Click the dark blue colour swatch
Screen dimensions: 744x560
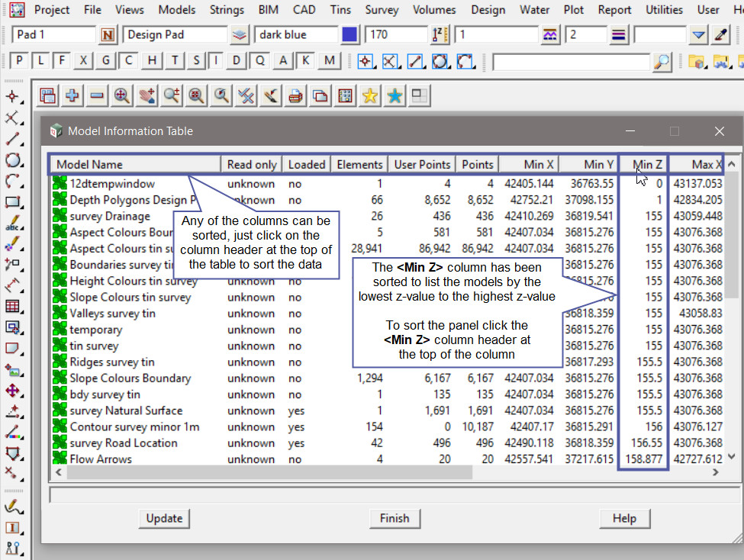tap(349, 35)
